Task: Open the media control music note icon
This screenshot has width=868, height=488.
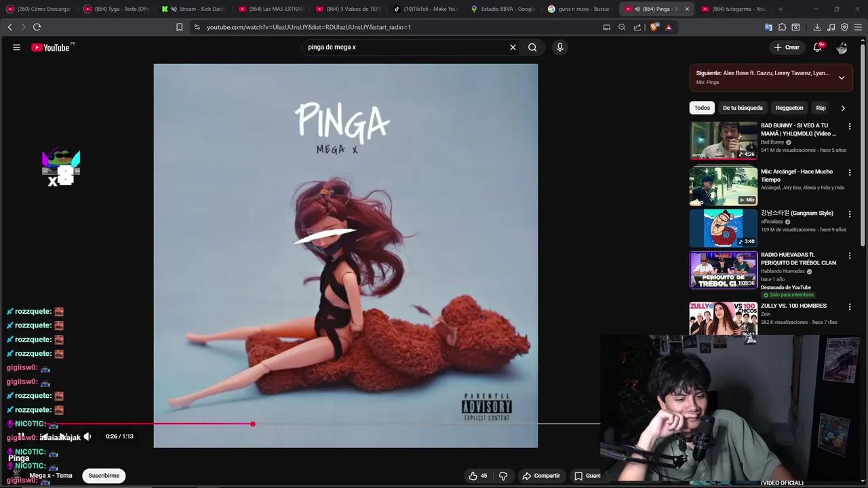Action: (x=831, y=27)
